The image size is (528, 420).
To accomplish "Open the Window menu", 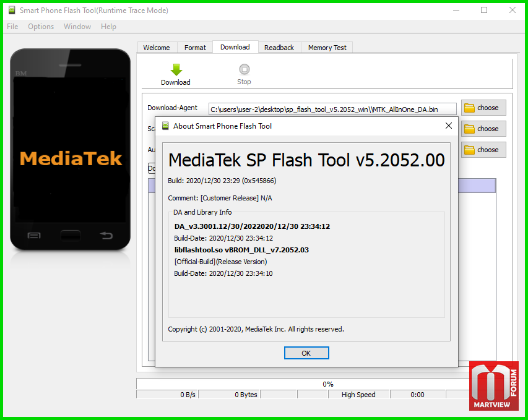I will (x=77, y=27).
